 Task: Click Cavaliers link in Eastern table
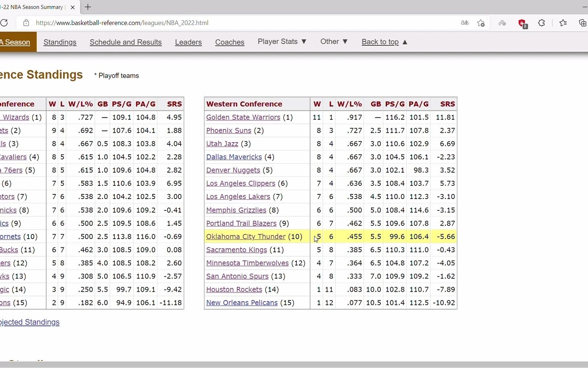[13, 157]
